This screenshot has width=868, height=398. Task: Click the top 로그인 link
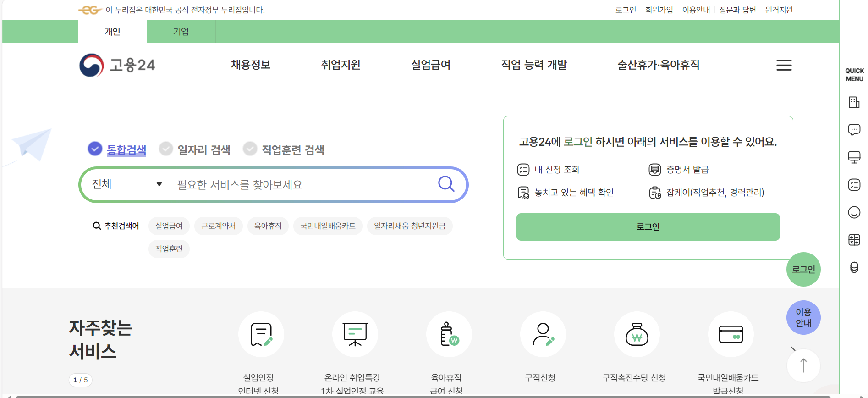tap(626, 10)
